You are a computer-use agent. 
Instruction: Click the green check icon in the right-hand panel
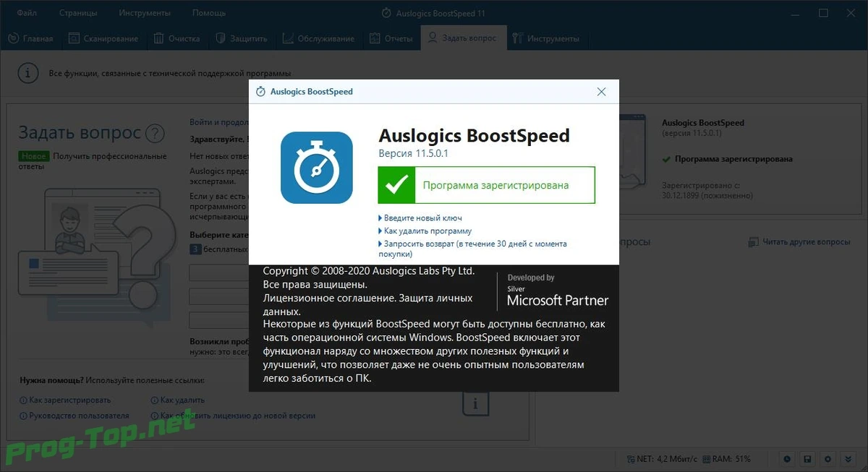(x=666, y=159)
